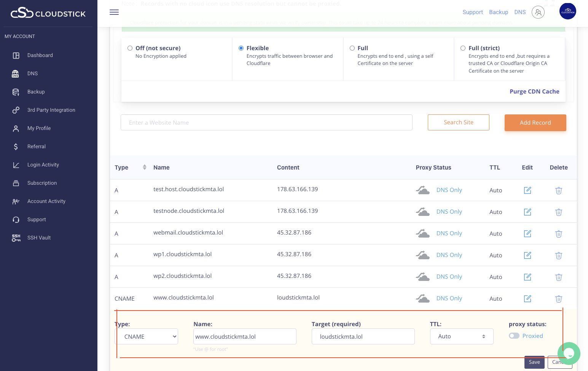Open the live chat bubble
The image size is (588, 371).
click(569, 354)
